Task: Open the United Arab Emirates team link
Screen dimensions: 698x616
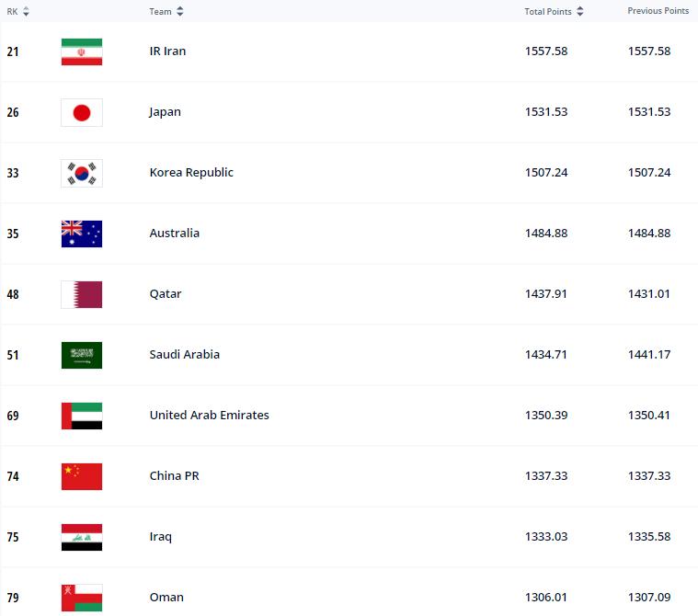Action: 210,416
